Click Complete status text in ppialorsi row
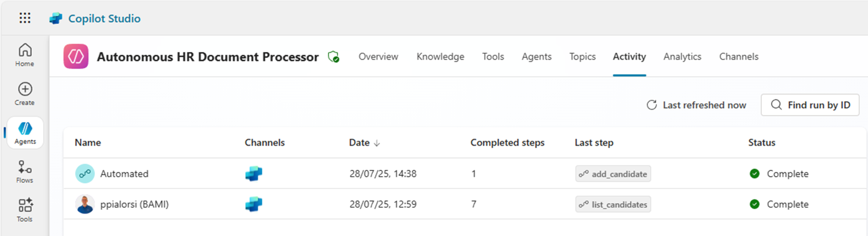868x236 pixels. [787, 204]
